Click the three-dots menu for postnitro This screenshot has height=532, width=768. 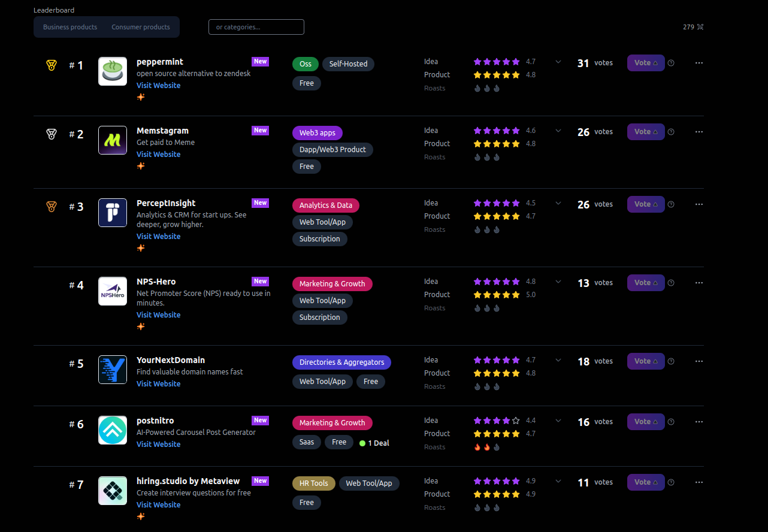point(699,422)
